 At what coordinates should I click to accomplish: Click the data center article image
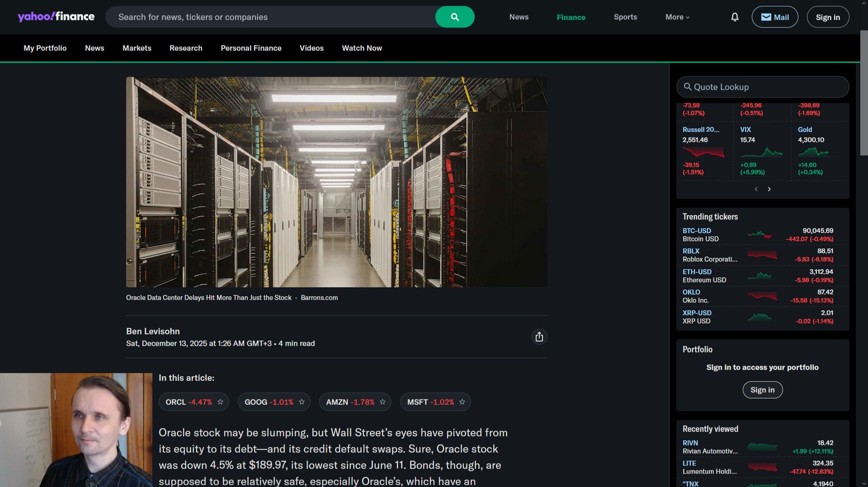click(336, 182)
